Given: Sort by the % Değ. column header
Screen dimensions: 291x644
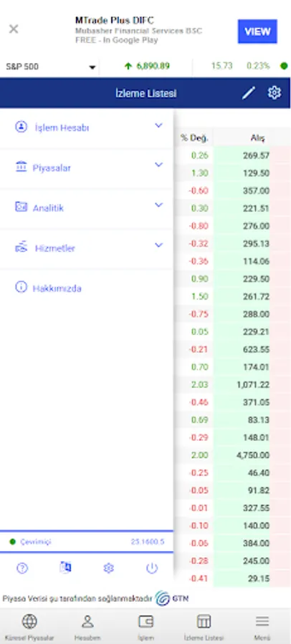Looking at the screenshot, I should pos(195,138).
